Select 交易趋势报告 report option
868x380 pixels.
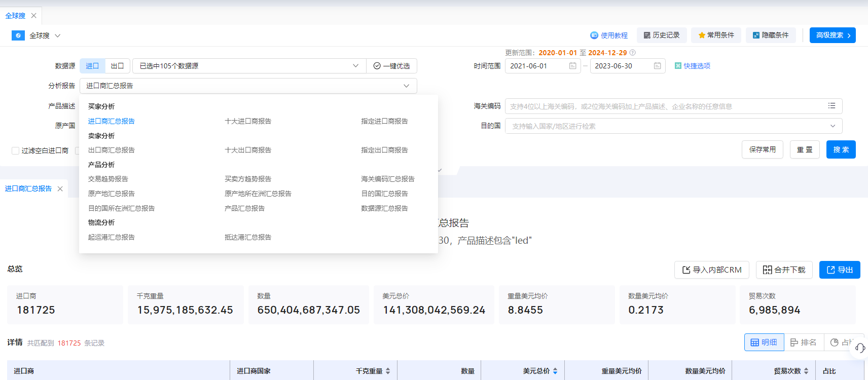(x=108, y=179)
